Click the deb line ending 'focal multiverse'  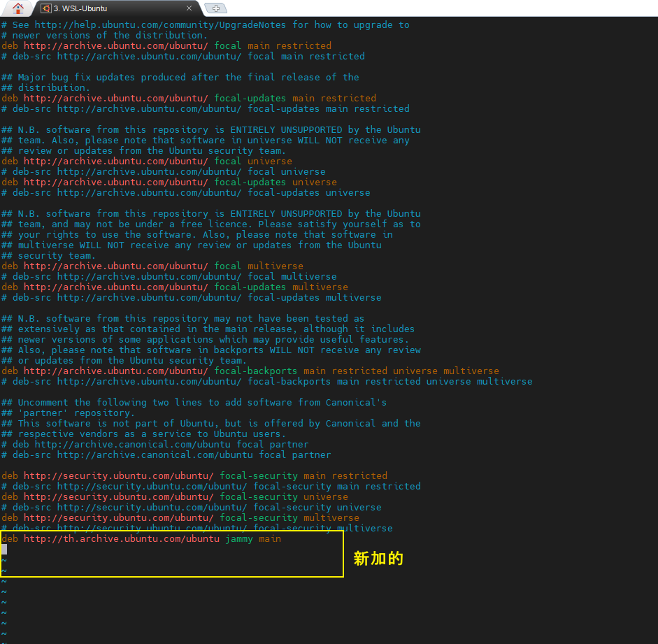[152, 266]
